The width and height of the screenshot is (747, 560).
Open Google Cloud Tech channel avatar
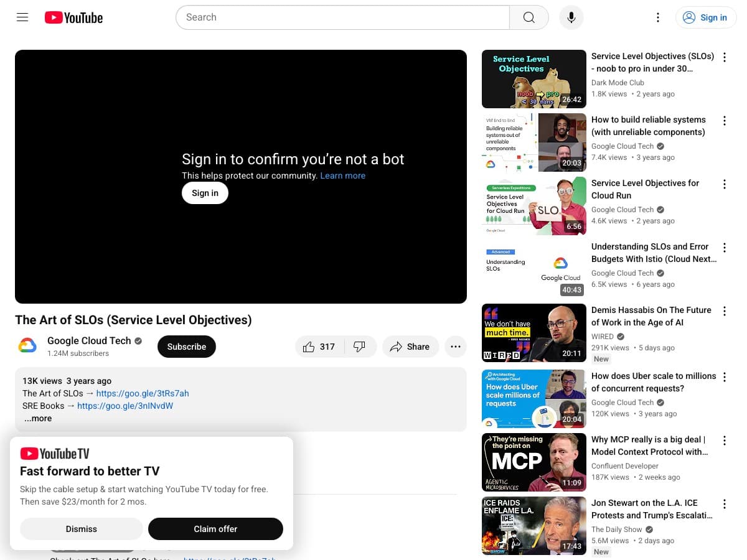27,346
